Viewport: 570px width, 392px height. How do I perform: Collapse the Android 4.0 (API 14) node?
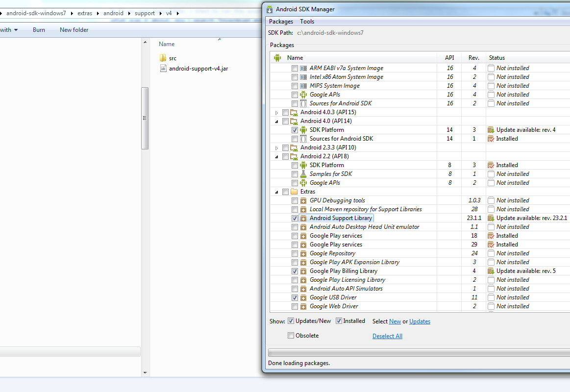coord(276,122)
